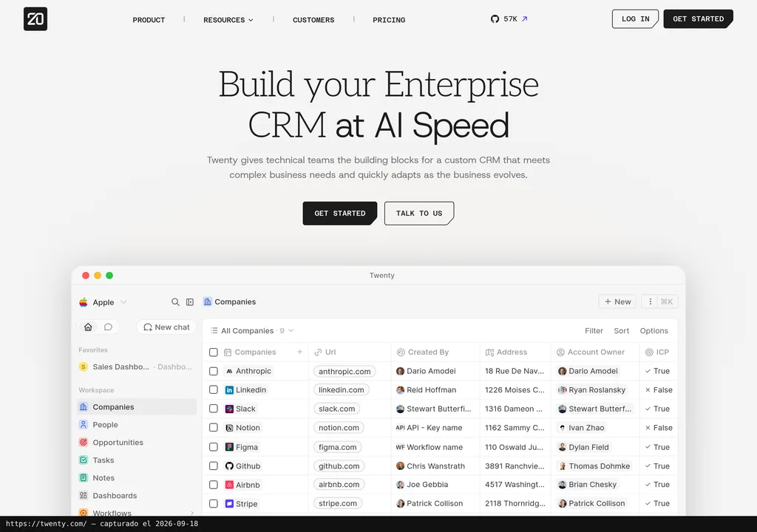This screenshot has width=757, height=532.
Task: Check the Github row checkbox
Action: coord(214,465)
